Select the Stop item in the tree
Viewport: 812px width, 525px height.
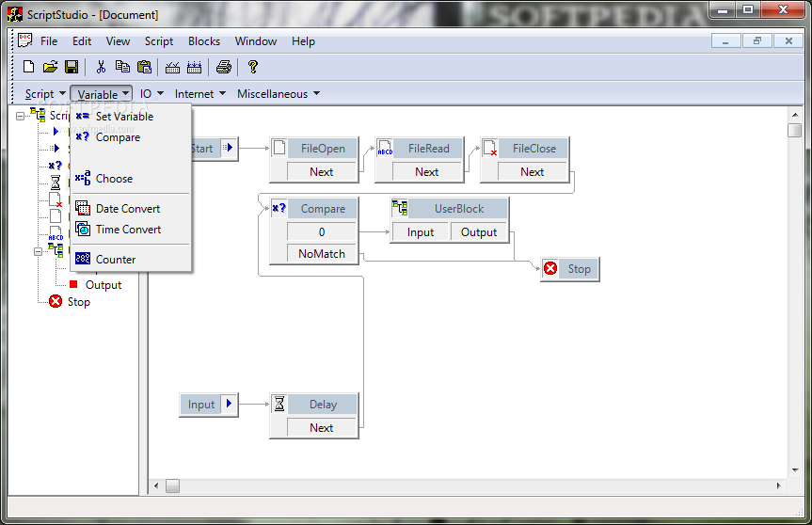(x=79, y=302)
